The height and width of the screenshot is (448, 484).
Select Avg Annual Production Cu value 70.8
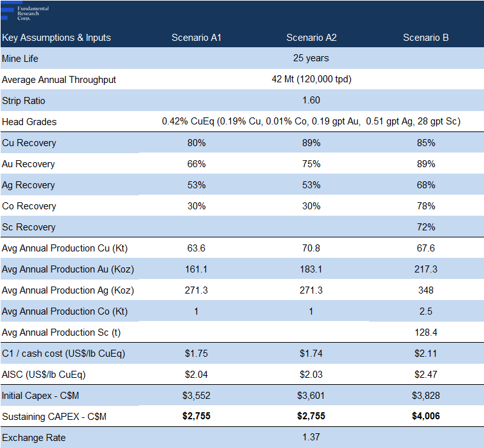(311, 248)
